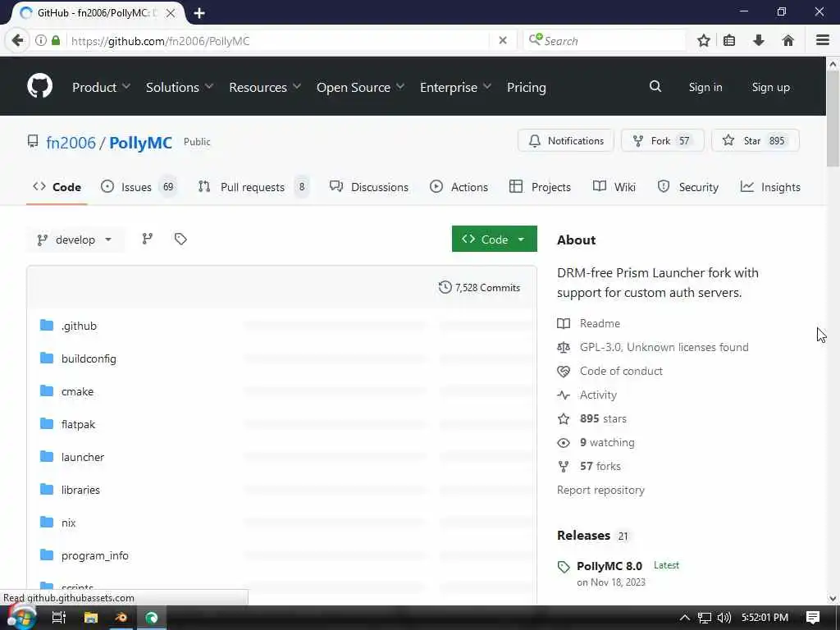This screenshot has height=630, width=840.
Task: Open the PollyMC repository name link
Action: [x=140, y=143]
